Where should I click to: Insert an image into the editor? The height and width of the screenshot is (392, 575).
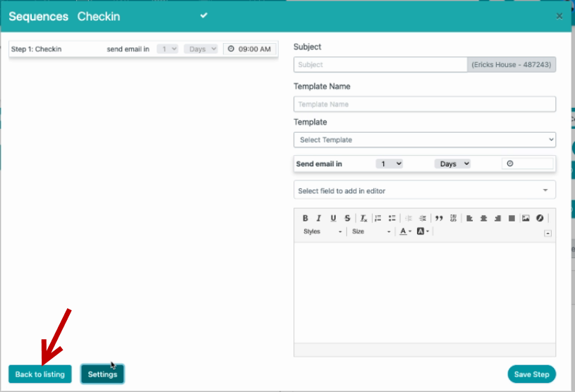pyautogui.click(x=526, y=219)
